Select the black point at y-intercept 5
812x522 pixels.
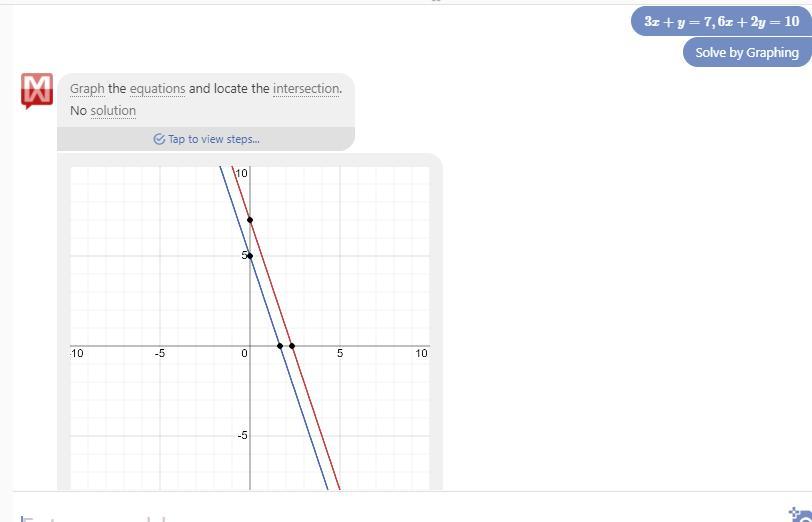click(250, 256)
